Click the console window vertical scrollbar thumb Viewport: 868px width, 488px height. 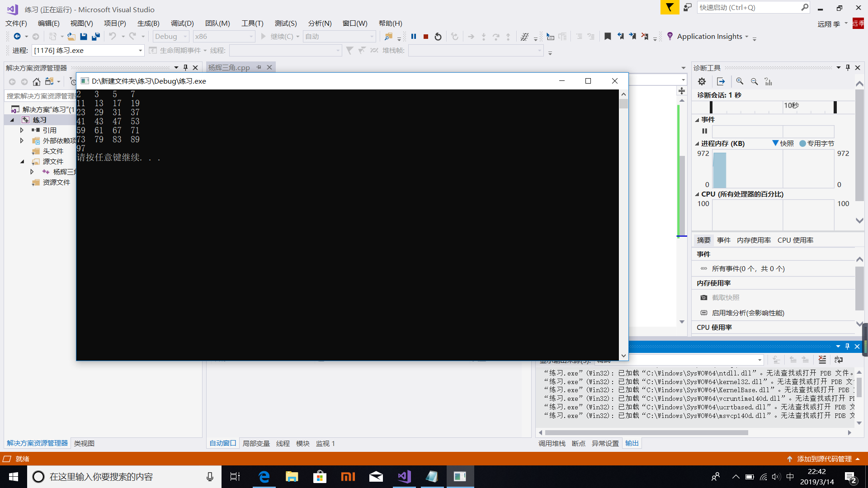click(623, 104)
